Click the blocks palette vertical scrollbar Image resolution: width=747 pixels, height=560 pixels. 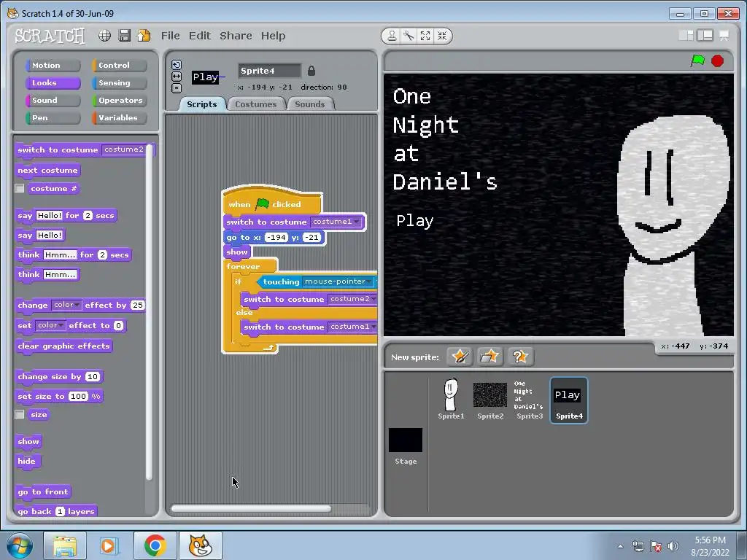[x=149, y=312]
